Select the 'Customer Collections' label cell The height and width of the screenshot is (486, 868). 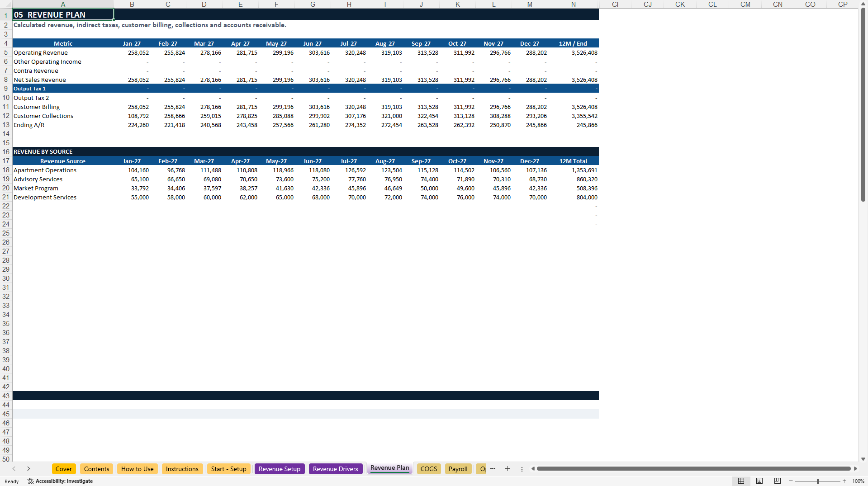point(63,116)
